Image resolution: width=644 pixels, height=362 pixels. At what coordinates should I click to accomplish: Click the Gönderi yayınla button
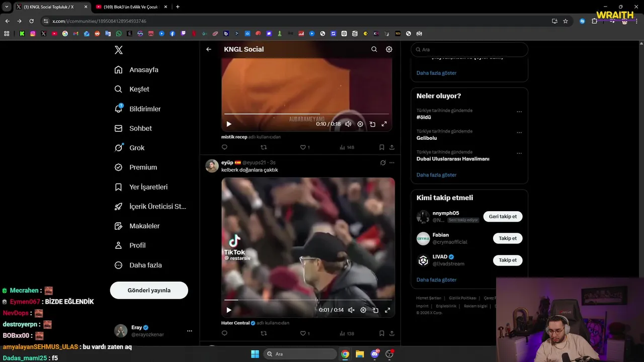pos(149,290)
